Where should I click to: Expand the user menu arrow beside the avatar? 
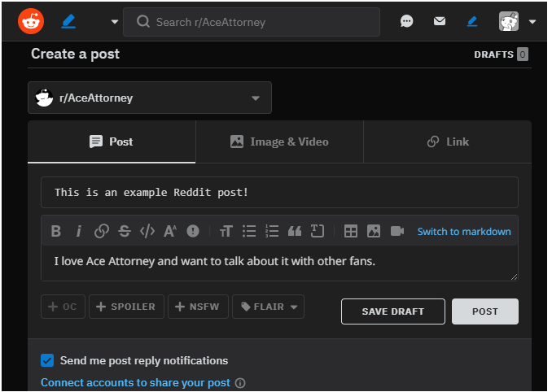click(532, 22)
